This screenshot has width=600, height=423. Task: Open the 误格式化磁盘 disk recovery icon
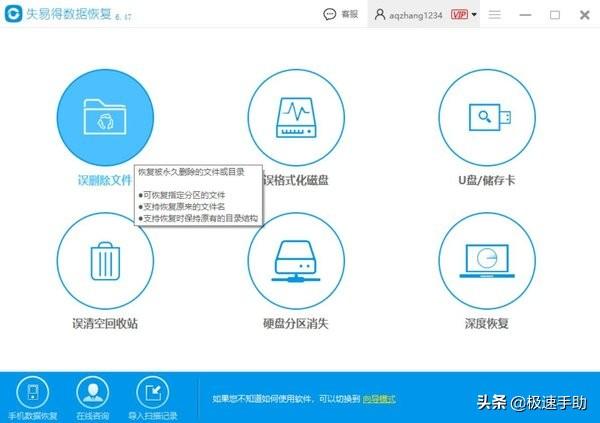296,118
